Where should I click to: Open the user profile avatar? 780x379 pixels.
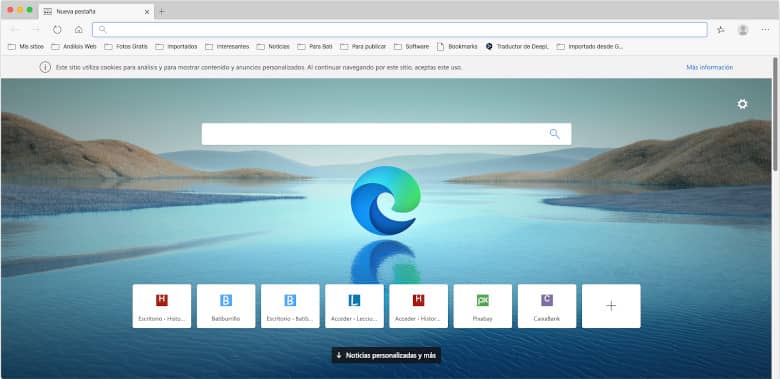[x=743, y=30]
